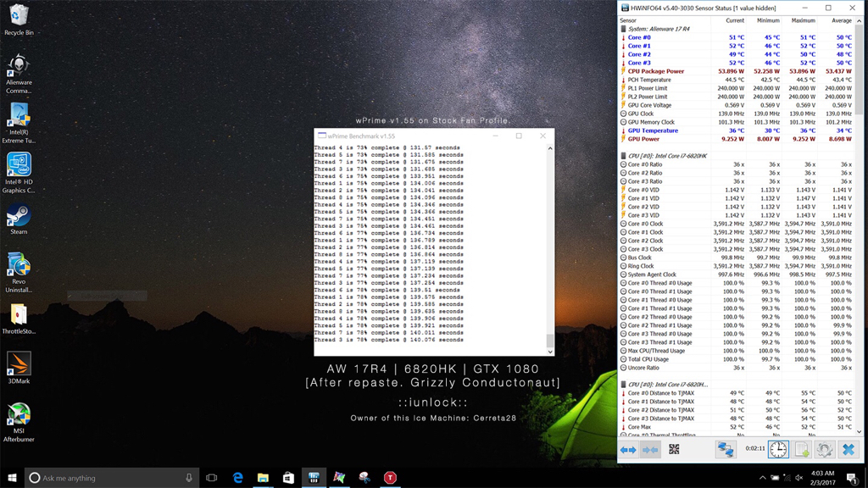Open the Windows Store taskbar icon
Viewport: 868px width, 488px height.
tap(288, 478)
